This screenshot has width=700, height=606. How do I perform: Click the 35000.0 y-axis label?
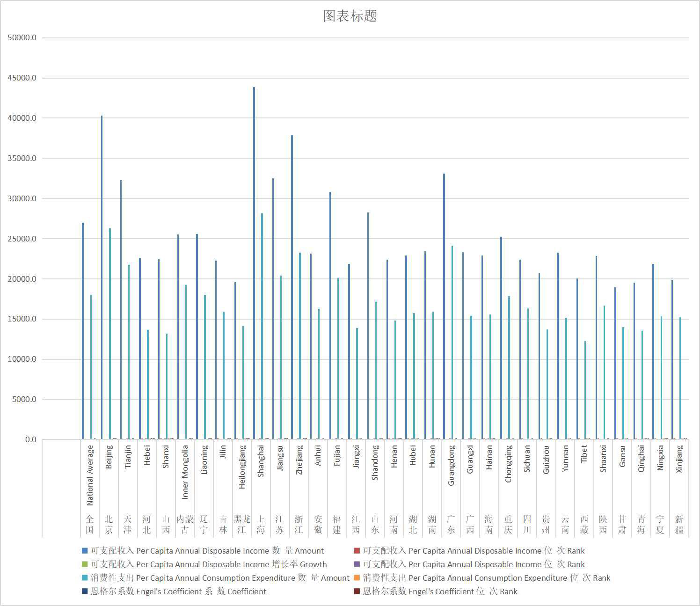pos(22,159)
